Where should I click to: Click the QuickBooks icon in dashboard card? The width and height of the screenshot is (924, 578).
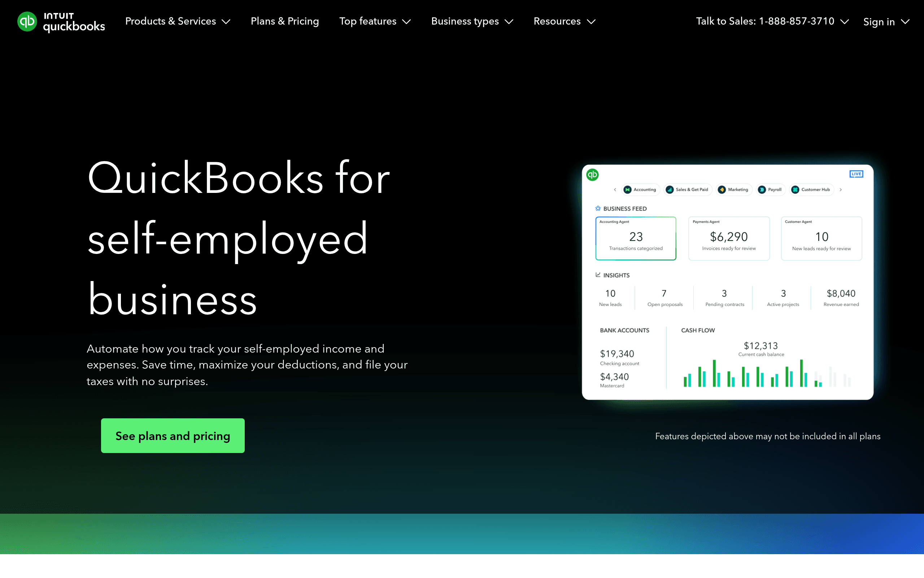tap(593, 175)
